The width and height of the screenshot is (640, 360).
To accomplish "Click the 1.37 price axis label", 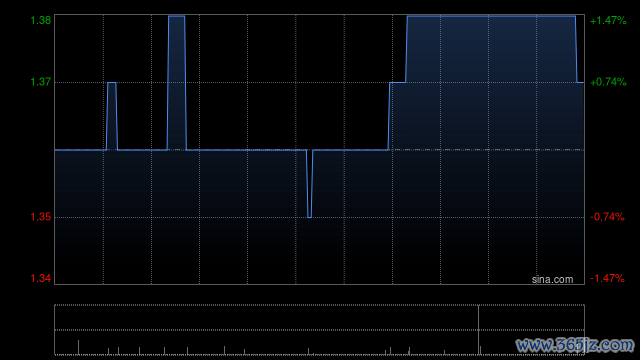I will 41,82.
